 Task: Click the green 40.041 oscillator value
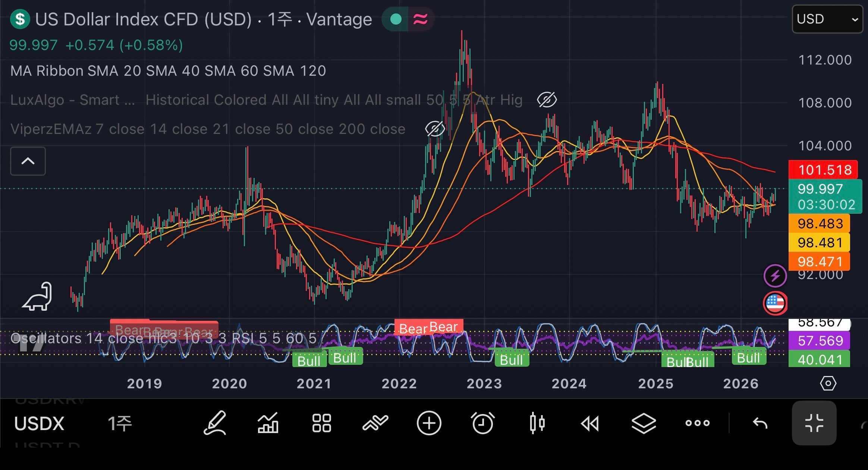click(x=819, y=359)
